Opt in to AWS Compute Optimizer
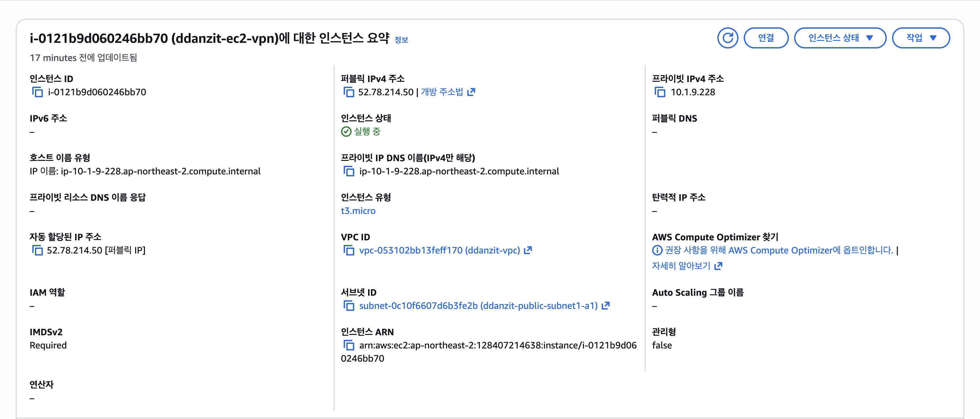 [778, 250]
